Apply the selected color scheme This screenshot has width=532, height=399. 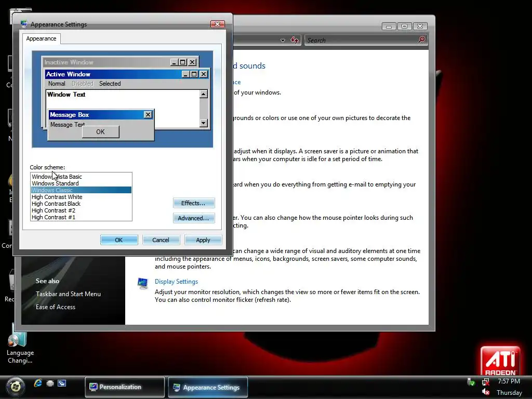[203, 240]
